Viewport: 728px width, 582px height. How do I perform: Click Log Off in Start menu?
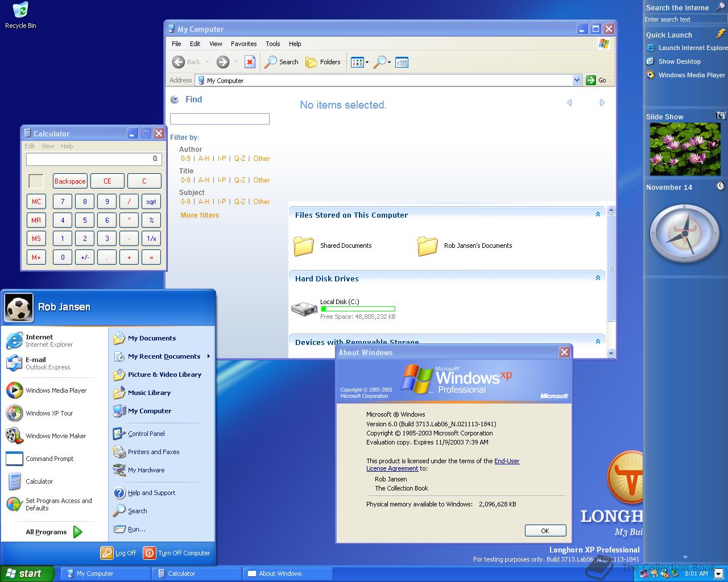coord(119,553)
